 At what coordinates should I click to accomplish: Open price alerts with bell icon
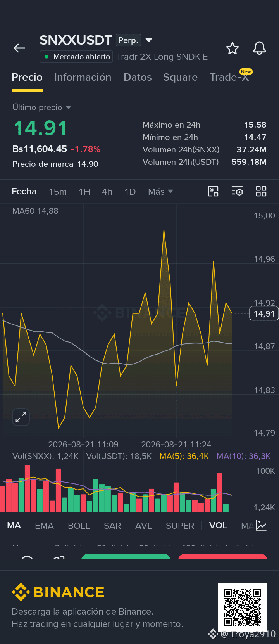[259, 48]
